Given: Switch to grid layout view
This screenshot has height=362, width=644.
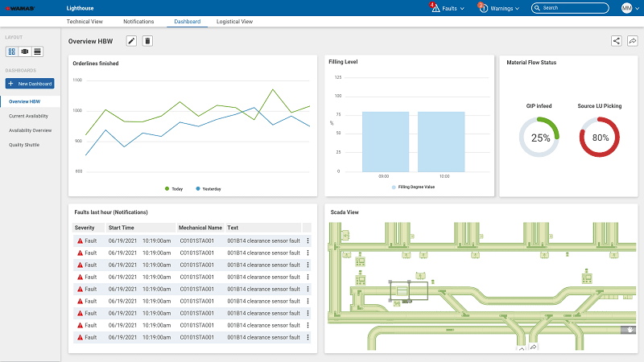Looking at the screenshot, I should coord(12,51).
